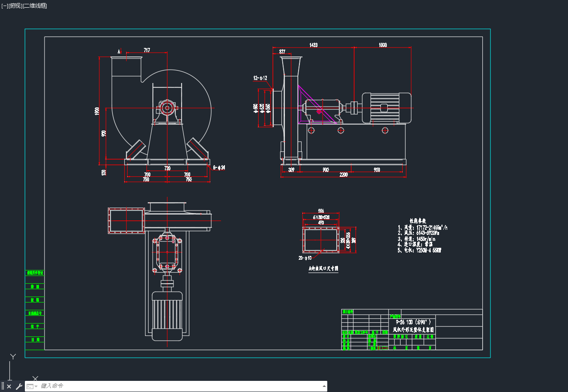Viewport: 568px width, 392px height.
Task: Select the 风压 6143-5920Pa parameter line
Action: (x=419, y=233)
